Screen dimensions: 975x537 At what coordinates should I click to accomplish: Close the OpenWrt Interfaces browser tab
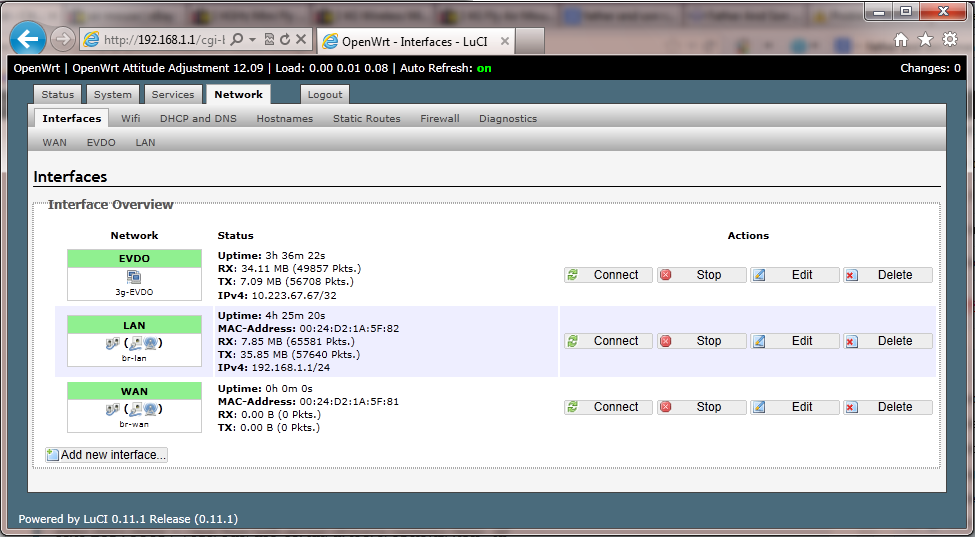505,42
